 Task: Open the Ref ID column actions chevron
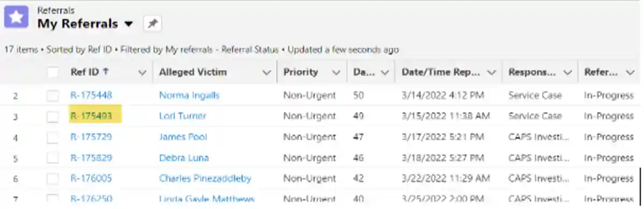[x=142, y=73]
